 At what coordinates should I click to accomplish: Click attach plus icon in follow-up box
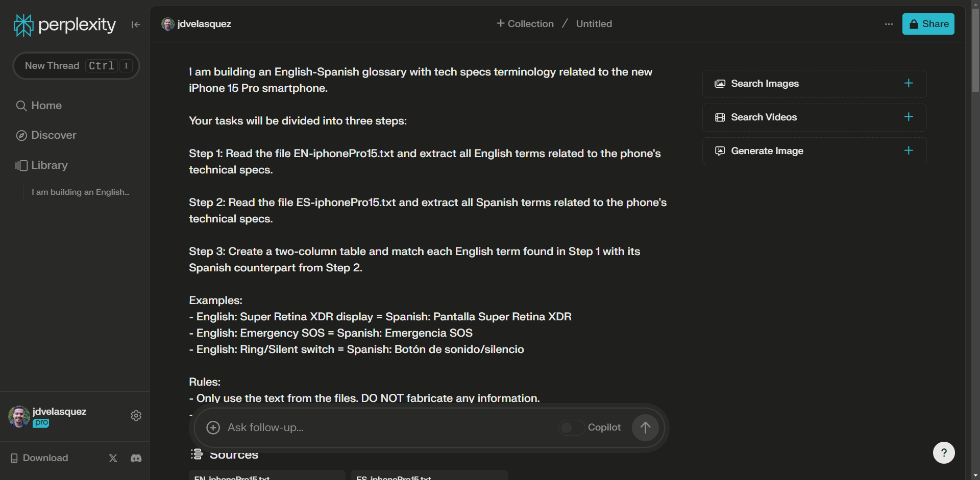[213, 427]
